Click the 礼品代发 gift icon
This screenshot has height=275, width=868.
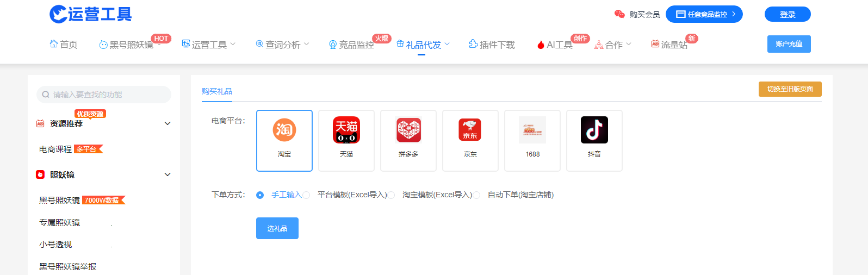coord(400,44)
